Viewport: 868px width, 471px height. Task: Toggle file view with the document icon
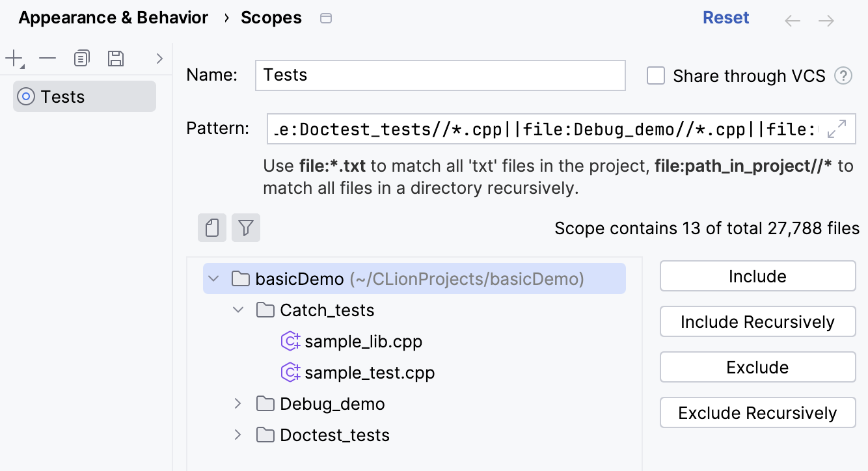click(x=211, y=228)
